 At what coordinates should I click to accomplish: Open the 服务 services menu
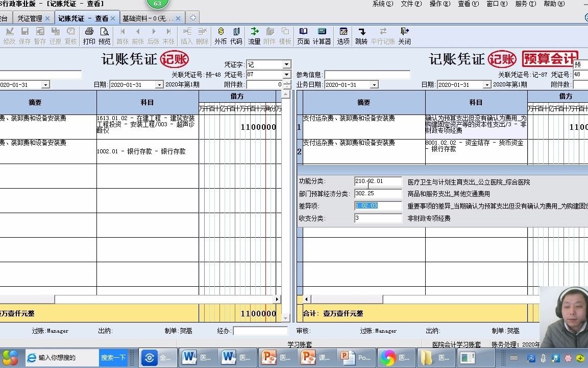tap(526, 4)
